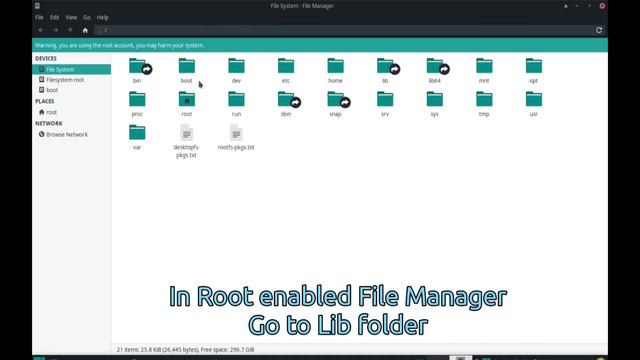
Task: Open the Edit menu
Action: coord(54,18)
